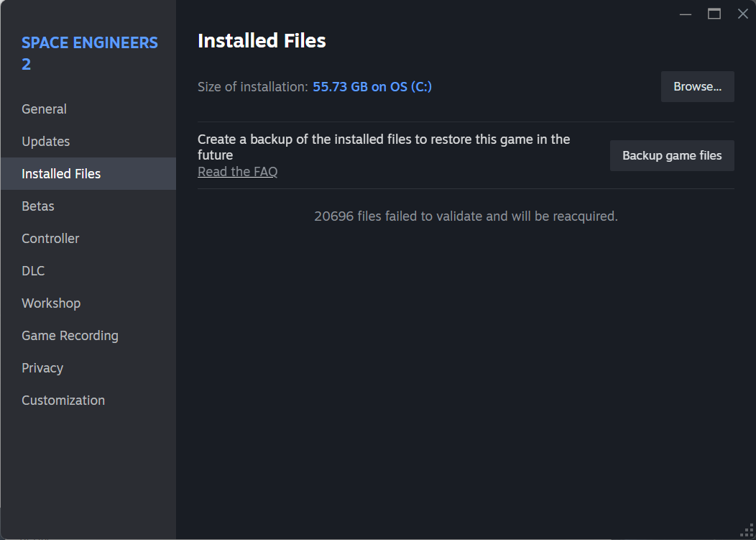The image size is (756, 540).
Task: Maximize the properties window
Action: pyautogui.click(x=714, y=14)
